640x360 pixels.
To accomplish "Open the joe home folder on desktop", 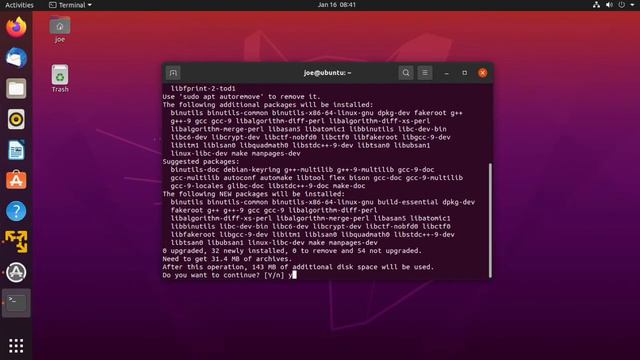I will click(60, 29).
